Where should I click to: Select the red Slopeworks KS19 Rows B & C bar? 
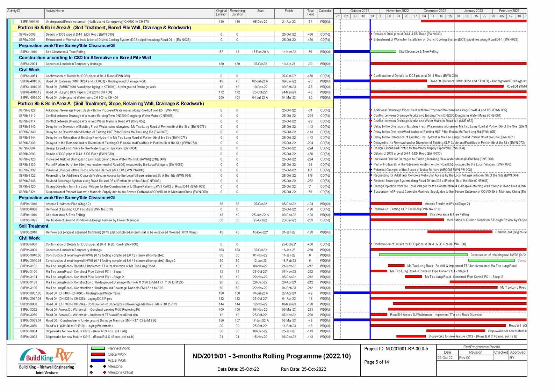point(411,336)
